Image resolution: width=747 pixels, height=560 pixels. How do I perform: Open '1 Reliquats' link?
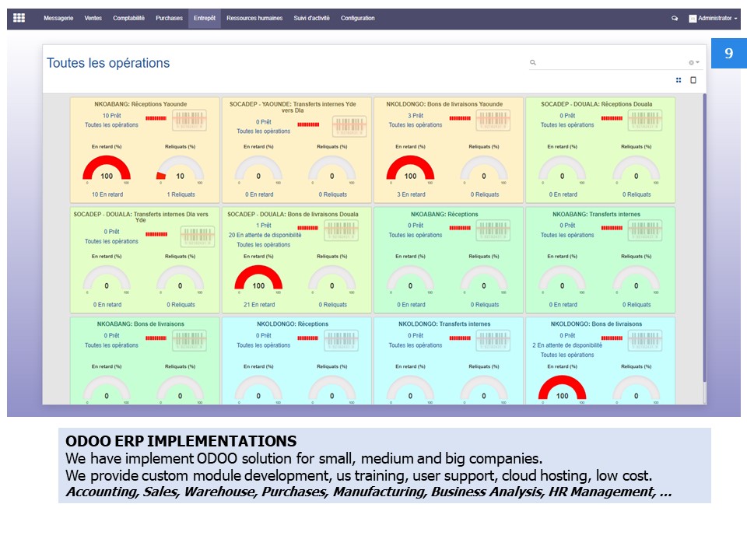coord(181,194)
